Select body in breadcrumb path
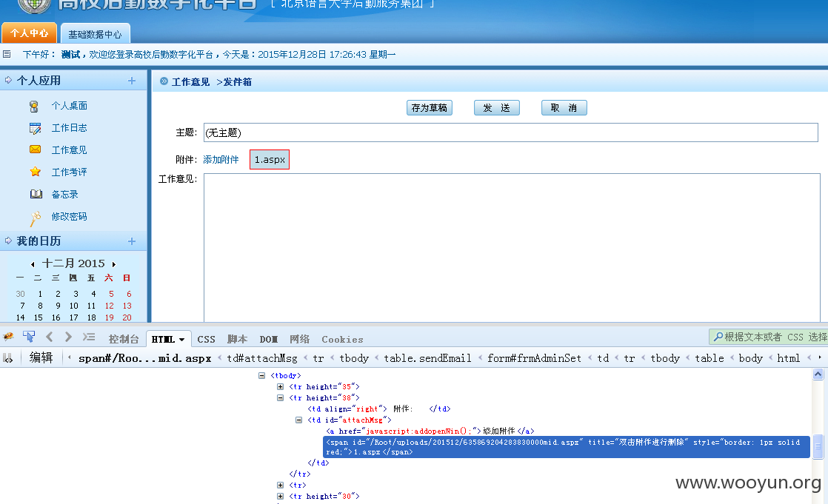 coord(750,358)
